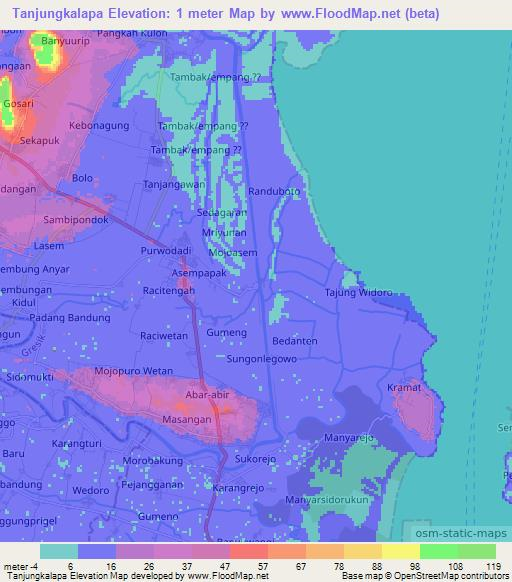512x582 pixels.
Task: Click the 'Sedagaran' label
Action: tap(222, 213)
